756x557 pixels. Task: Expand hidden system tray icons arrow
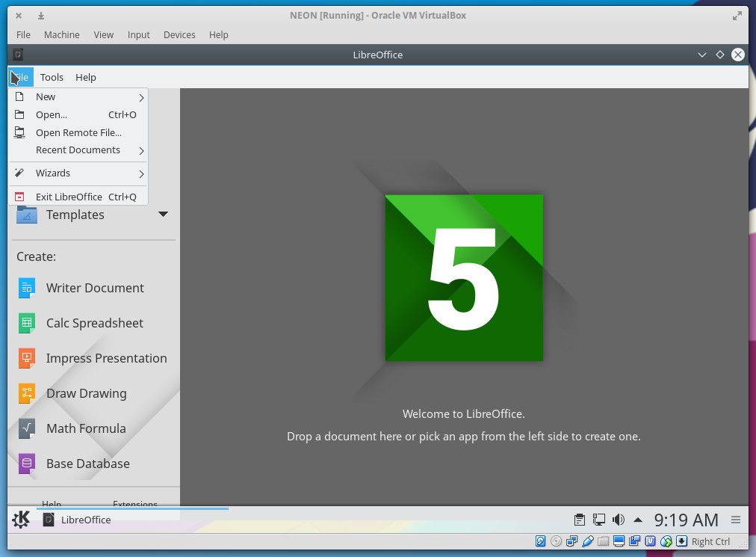(x=638, y=520)
